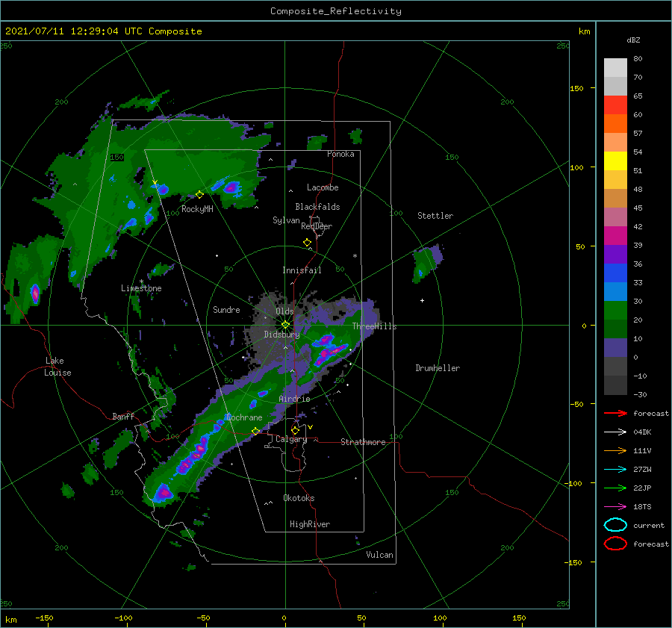Viewport: 672px width, 628px height.
Task: Click the Drumheller label
Action: pos(438,368)
